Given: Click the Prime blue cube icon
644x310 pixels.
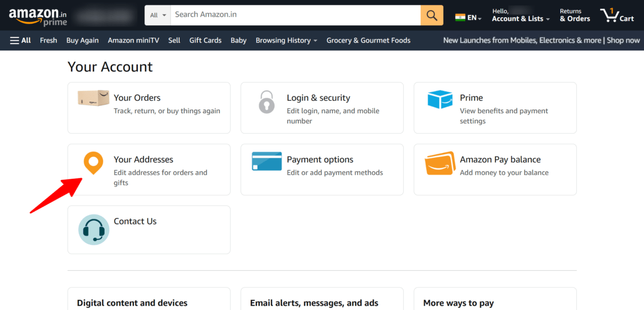Looking at the screenshot, I should tap(440, 100).
